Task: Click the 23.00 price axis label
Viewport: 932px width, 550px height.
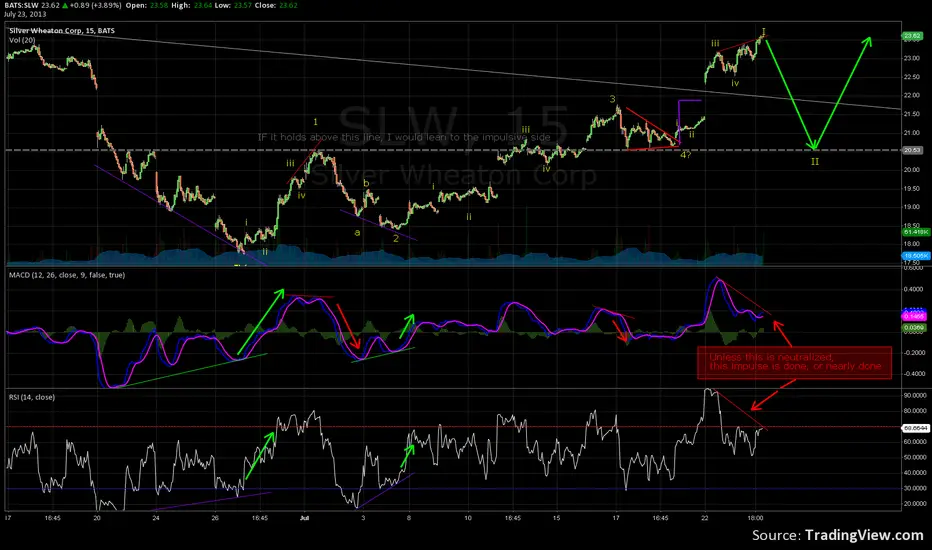Action: [x=912, y=58]
